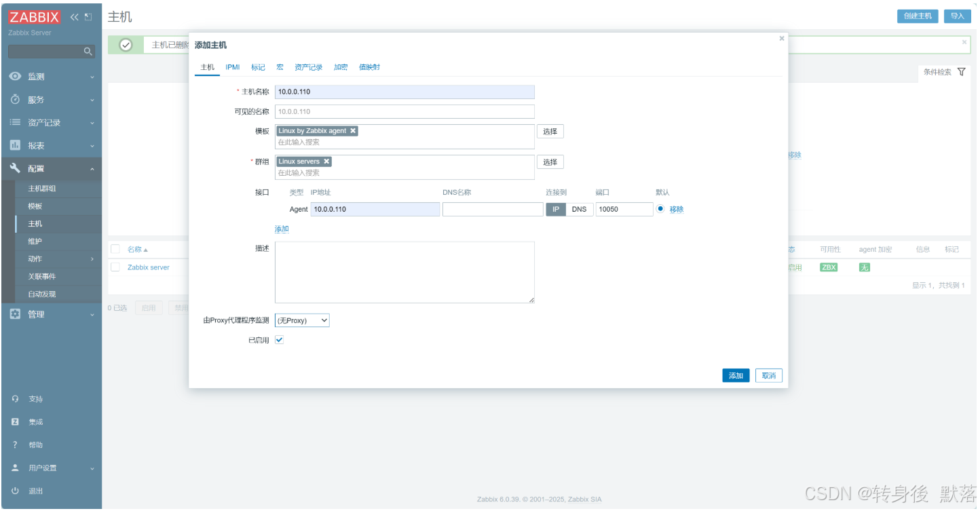
Task: Check the select-all hosts checkbox
Action: click(115, 249)
